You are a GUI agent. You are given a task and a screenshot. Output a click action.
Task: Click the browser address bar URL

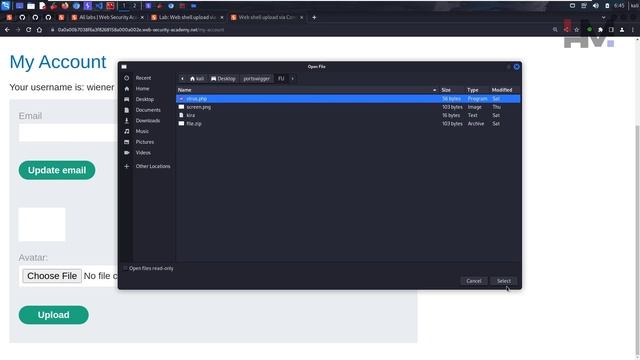point(141,30)
